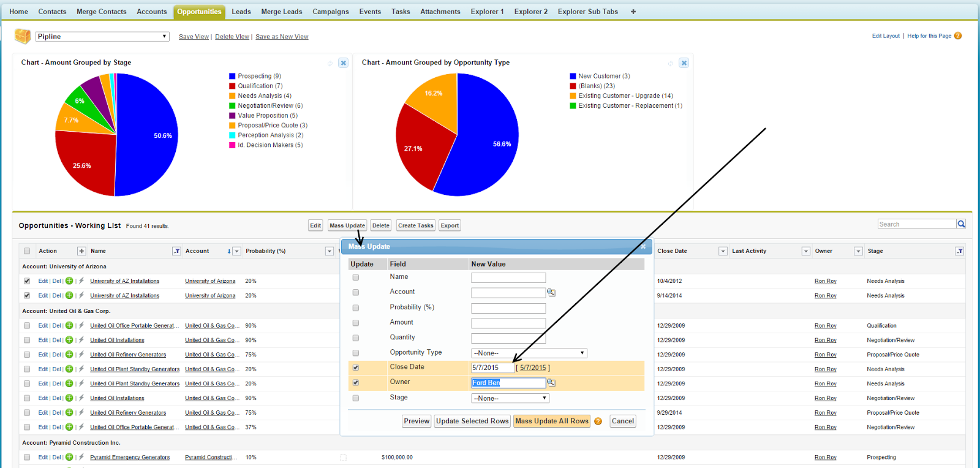
Task: Refresh the Amount Grouped by Stage chart
Action: point(330,63)
